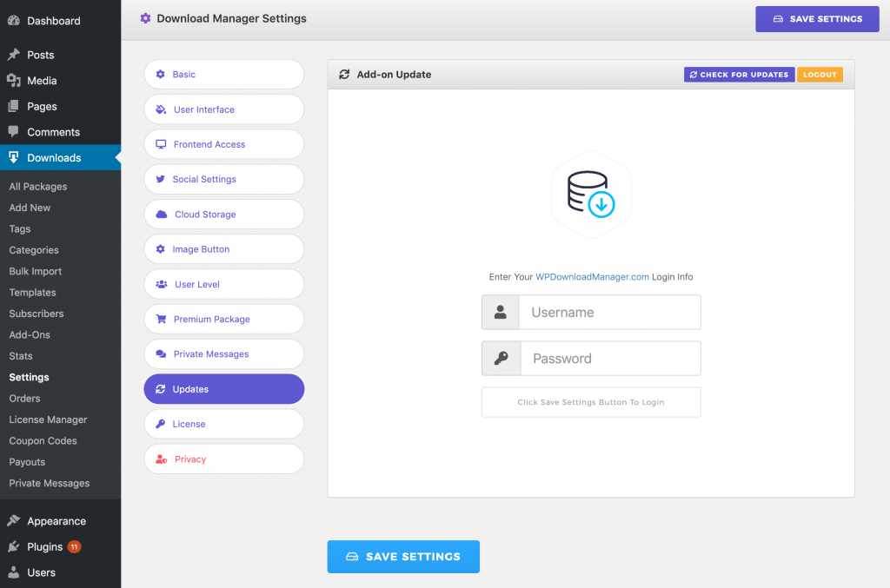This screenshot has width=890, height=588.
Task: Open All Packages submenu
Action: (38, 186)
